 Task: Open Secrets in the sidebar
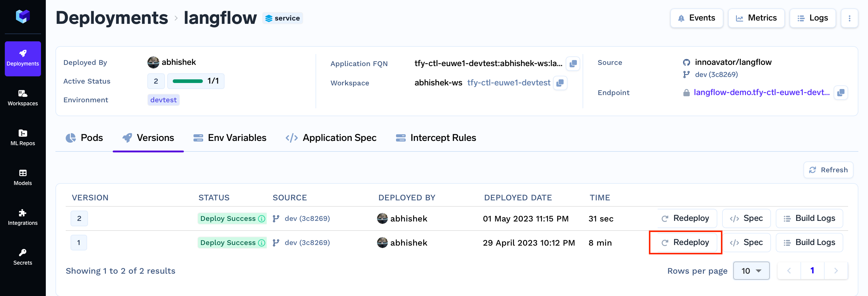click(23, 257)
